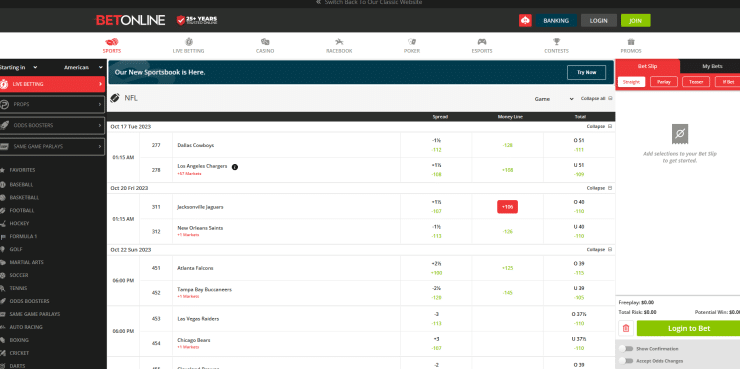Click the Banking button
This screenshot has width=740, height=369.
pyautogui.click(x=556, y=21)
